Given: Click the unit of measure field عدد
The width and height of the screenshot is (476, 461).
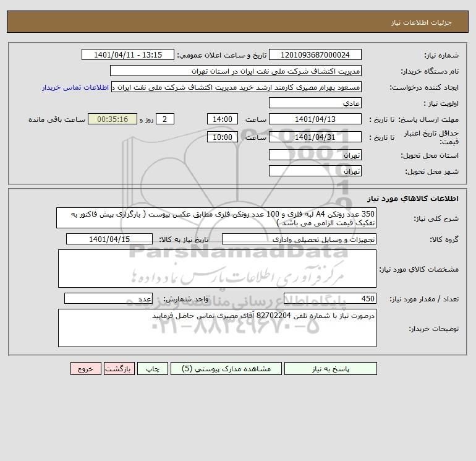Looking at the screenshot, I should 108,298.
